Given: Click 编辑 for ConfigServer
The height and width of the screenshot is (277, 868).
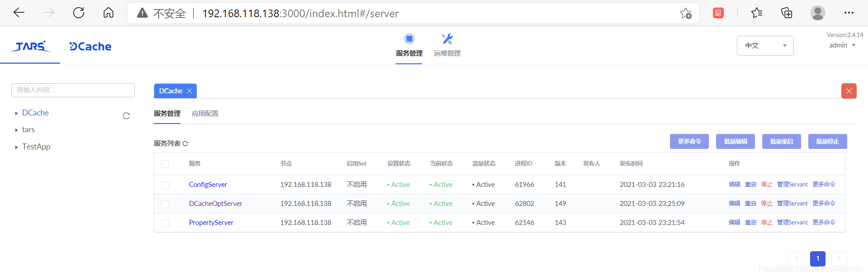Looking at the screenshot, I should pos(734,184).
